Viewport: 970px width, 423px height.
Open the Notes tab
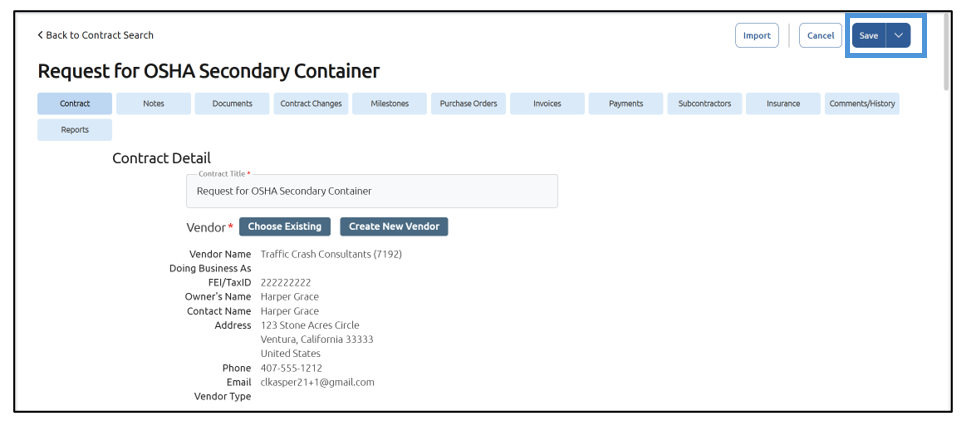pos(153,103)
